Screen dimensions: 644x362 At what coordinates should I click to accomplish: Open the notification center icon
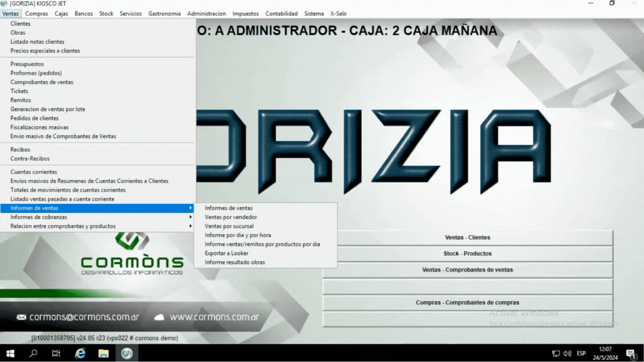[x=631, y=354]
